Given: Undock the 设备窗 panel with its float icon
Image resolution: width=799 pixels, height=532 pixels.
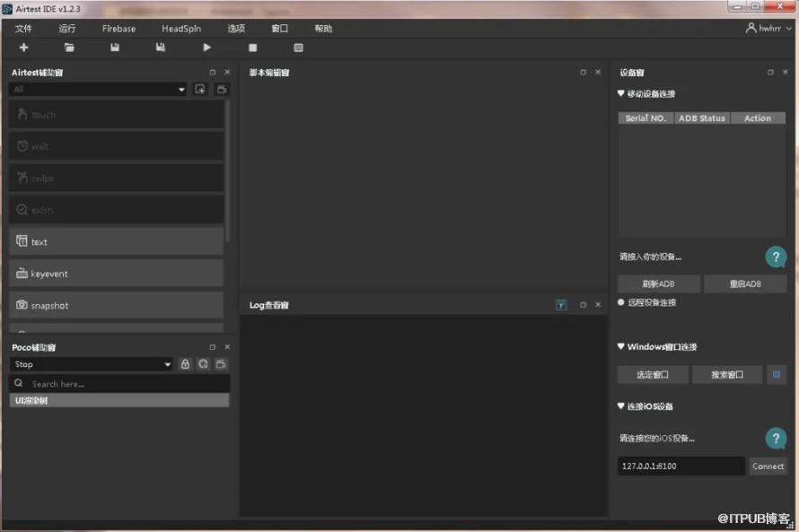Looking at the screenshot, I should (770, 73).
